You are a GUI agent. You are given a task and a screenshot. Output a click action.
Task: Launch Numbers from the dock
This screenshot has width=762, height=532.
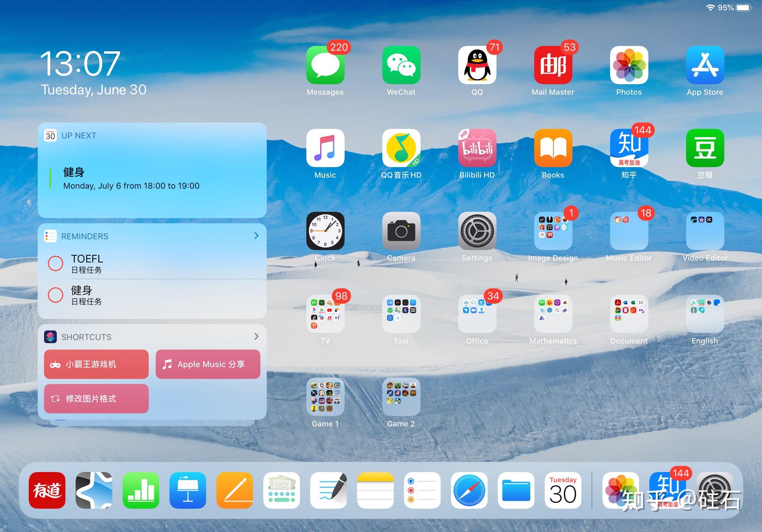point(141,490)
